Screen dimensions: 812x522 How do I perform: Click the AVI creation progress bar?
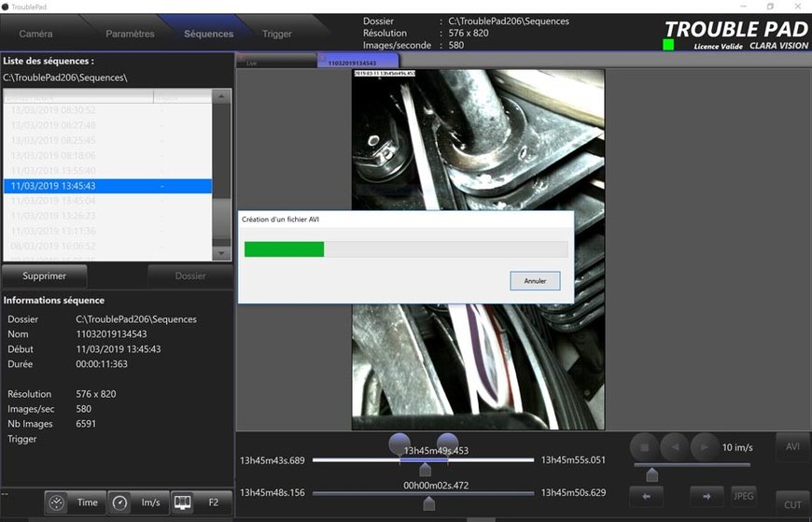[x=406, y=249]
